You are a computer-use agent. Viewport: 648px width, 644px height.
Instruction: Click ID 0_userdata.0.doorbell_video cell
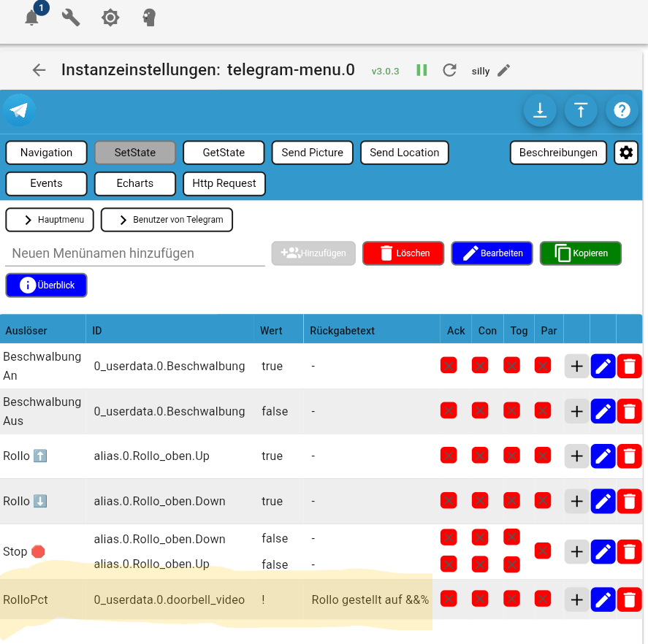(169, 599)
